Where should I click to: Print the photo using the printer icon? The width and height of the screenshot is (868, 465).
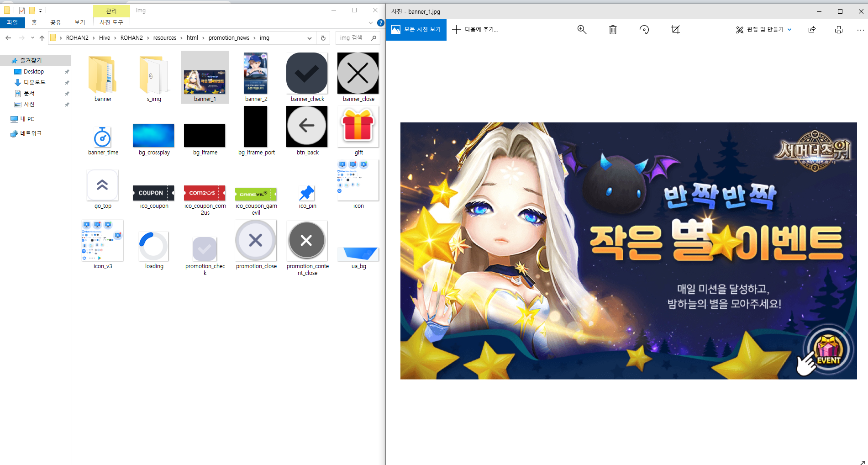(x=839, y=30)
